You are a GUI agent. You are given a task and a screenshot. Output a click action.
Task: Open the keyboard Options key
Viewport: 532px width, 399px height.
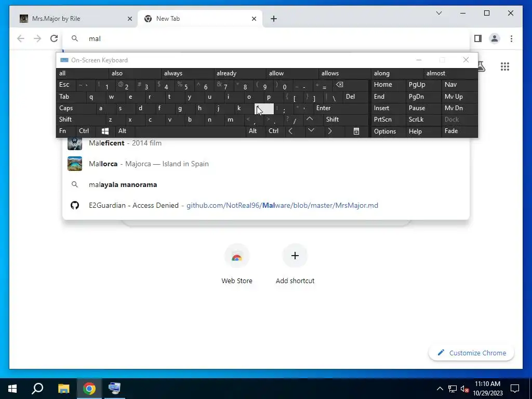[388, 131]
